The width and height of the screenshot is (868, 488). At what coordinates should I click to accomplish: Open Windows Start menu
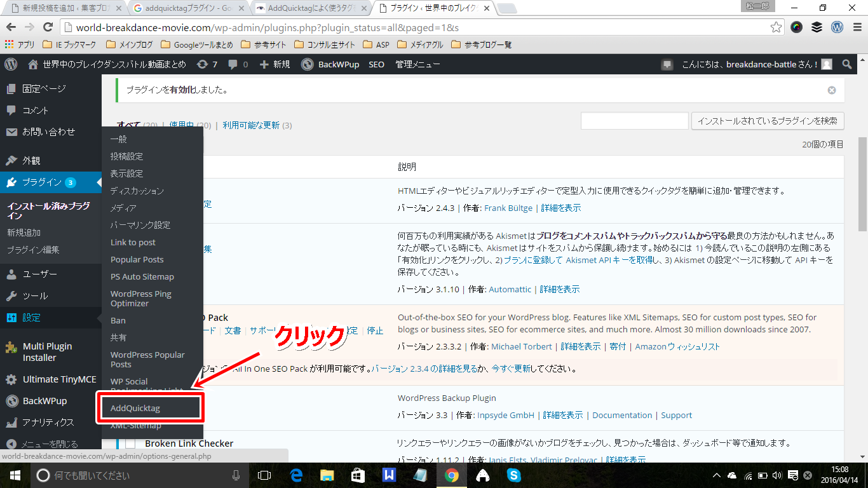pyautogui.click(x=14, y=475)
